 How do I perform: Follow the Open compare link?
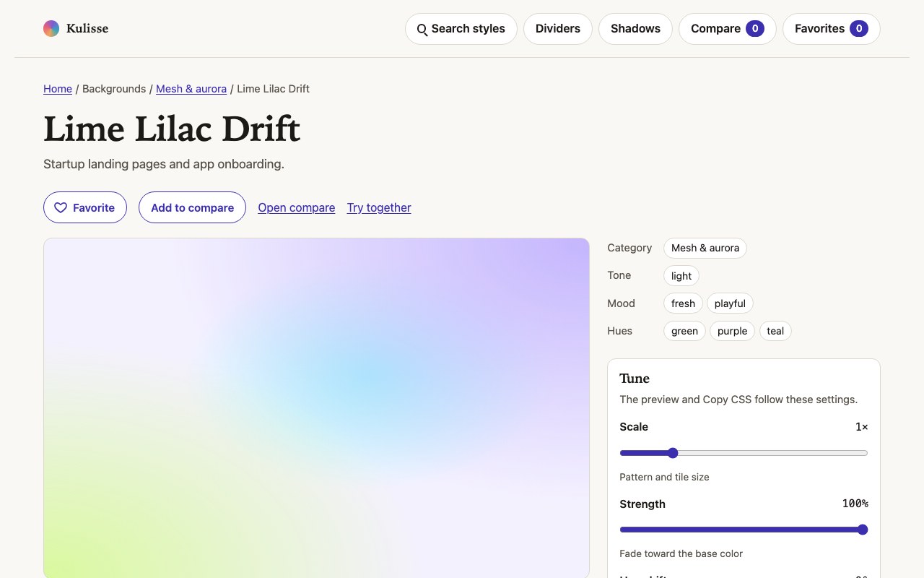click(297, 207)
